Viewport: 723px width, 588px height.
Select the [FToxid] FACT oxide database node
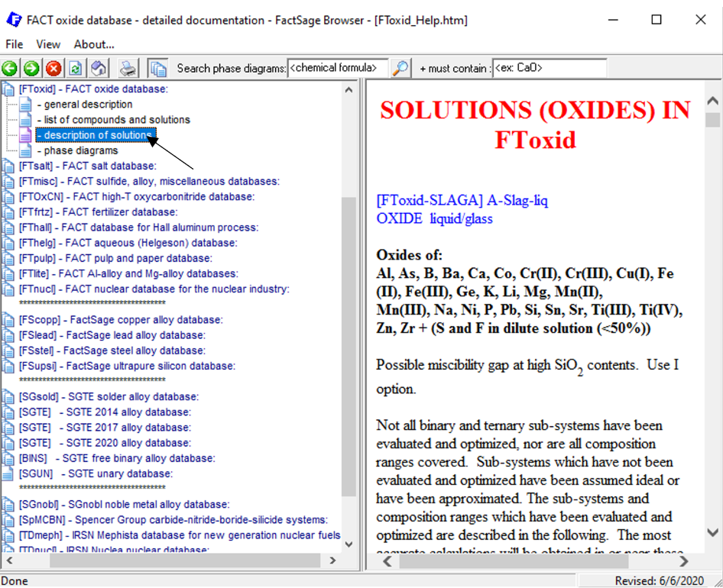pos(93,89)
